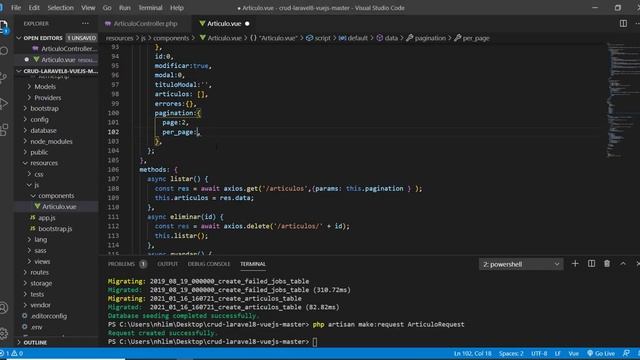
Task: Split the editor to the right
Action: pyautogui.click(x=623, y=24)
